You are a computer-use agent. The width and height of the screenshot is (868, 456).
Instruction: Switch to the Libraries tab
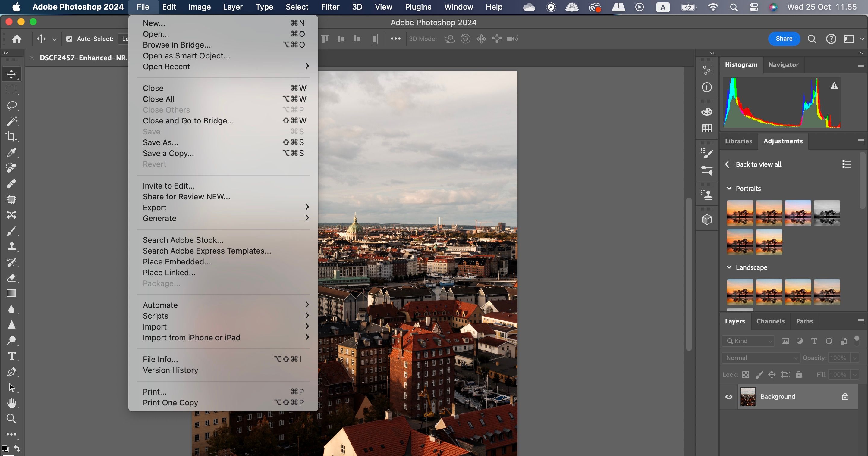[x=739, y=141]
